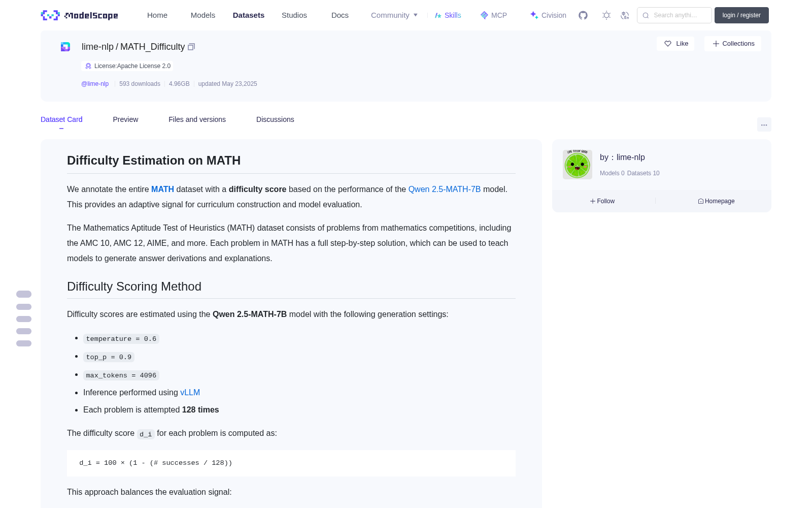This screenshot has width=812, height=508.
Task: Copy the dataset name via copy icon
Action: pos(191,47)
